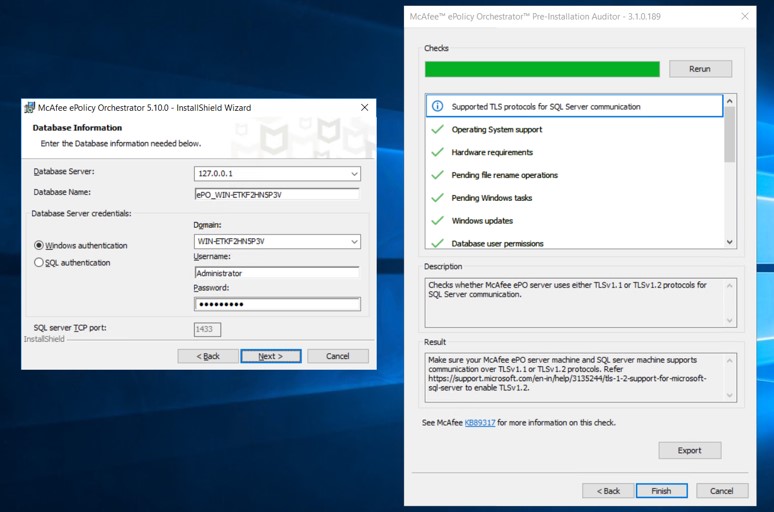This screenshot has height=512, width=774.
Task: Click the Result text mentioning support.microsoft.com
Action: (567, 374)
